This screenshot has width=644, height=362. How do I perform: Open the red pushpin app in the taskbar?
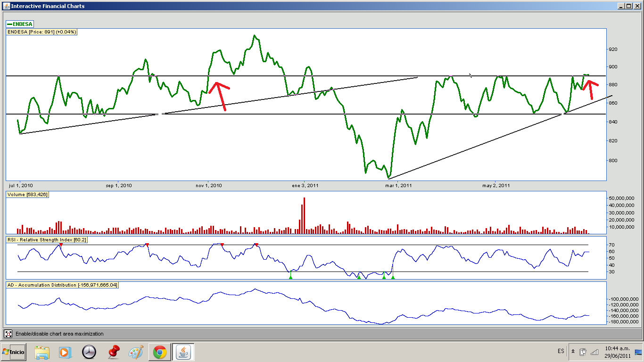(113, 352)
